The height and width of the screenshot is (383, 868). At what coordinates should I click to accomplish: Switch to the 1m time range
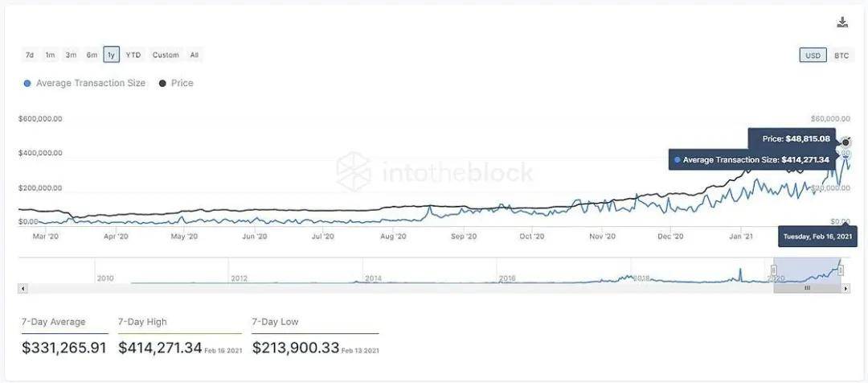pyautogui.click(x=50, y=56)
